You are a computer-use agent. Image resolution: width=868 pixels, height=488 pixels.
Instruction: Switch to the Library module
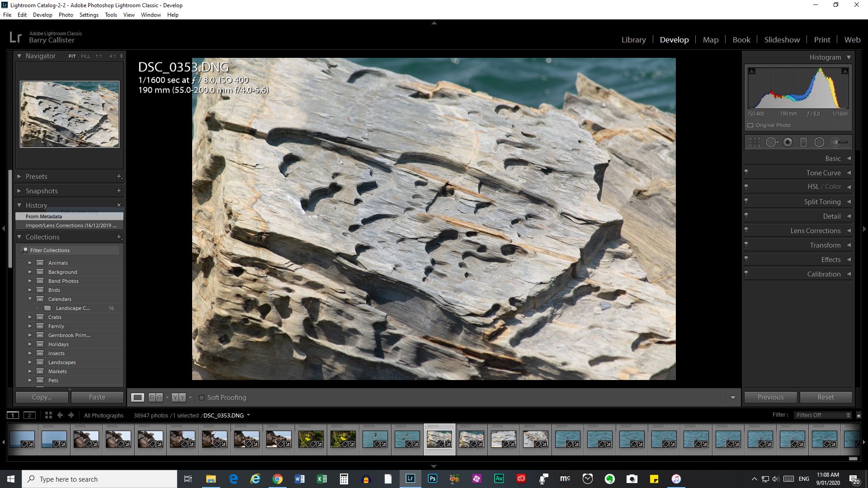pos(633,40)
